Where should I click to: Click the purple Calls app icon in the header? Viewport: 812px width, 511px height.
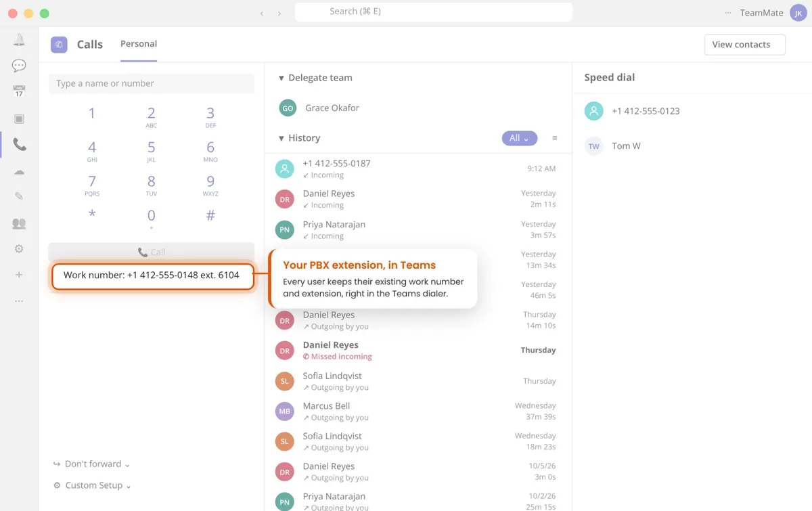59,44
